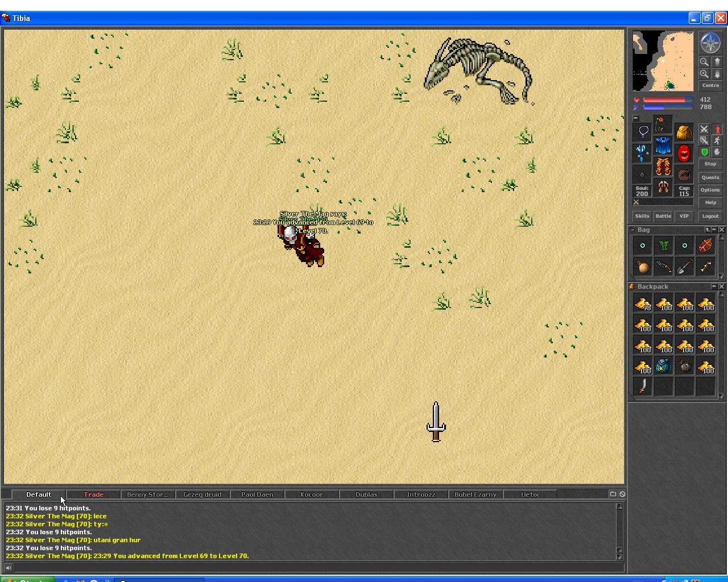
Task: Click the sword lying on the sand
Action: pyautogui.click(x=436, y=422)
